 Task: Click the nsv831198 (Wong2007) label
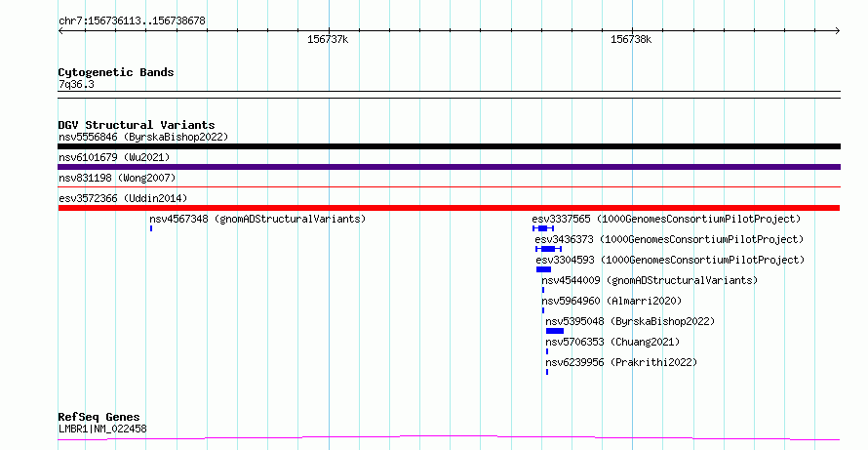(x=117, y=178)
